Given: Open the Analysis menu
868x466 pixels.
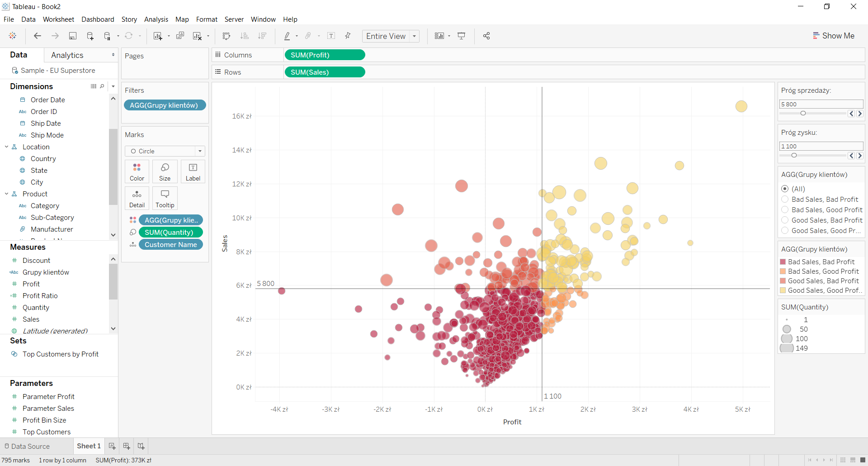Looking at the screenshot, I should pos(156,19).
